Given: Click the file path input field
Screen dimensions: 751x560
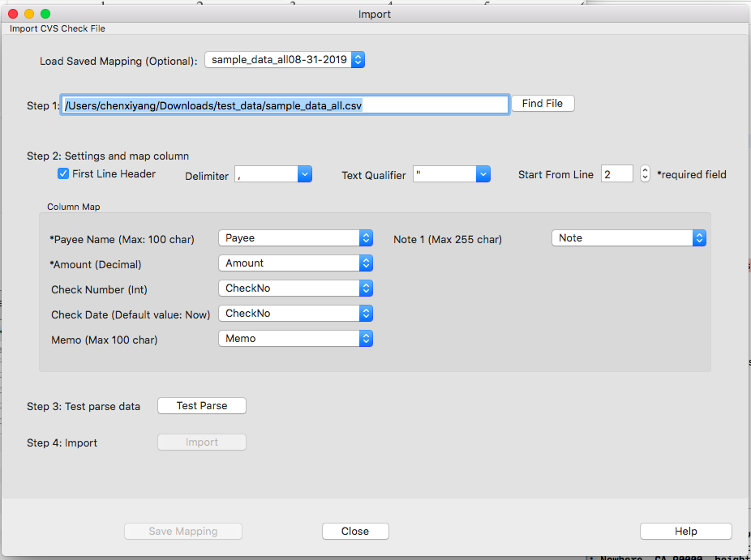Looking at the screenshot, I should [x=285, y=105].
